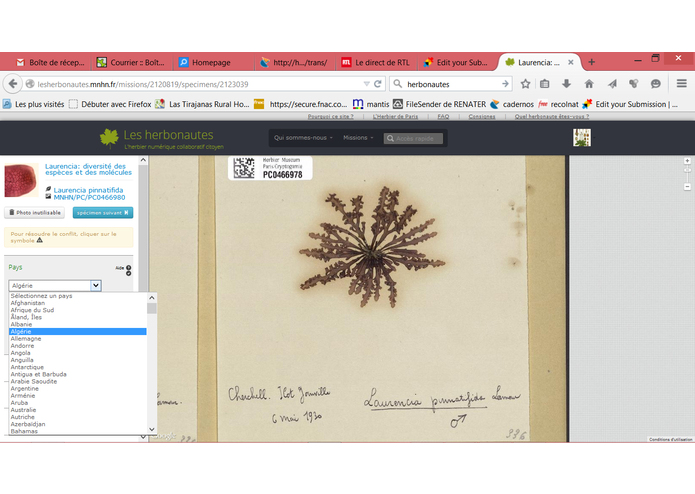Screen dimensions: 695x494
Task: Switch to the Courrier :: Boît... tab
Action: click(x=131, y=62)
